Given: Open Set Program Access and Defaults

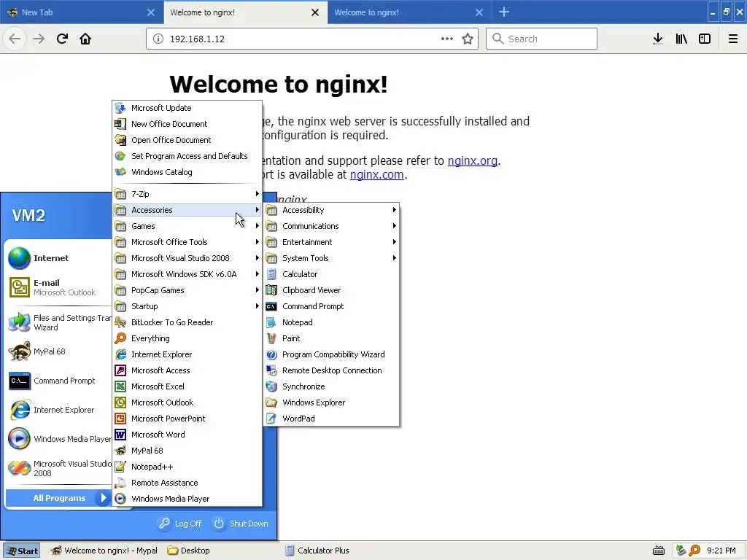Looking at the screenshot, I should (x=187, y=156).
